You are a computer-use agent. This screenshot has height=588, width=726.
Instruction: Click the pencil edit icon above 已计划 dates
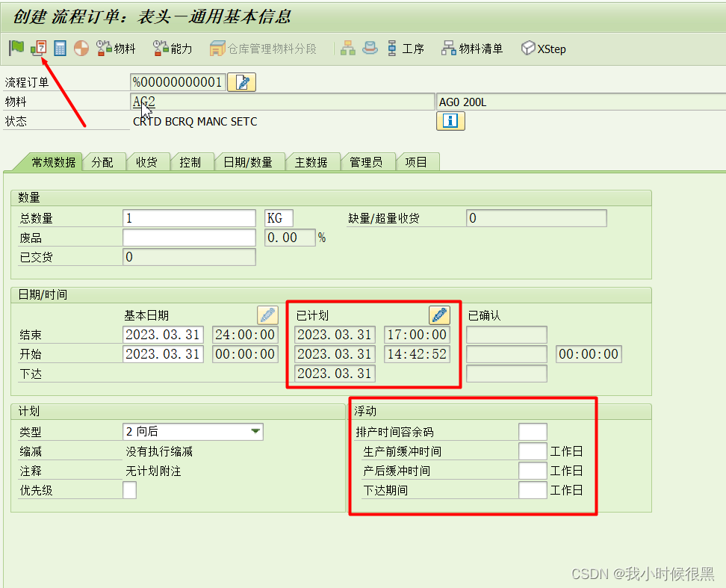pos(439,315)
